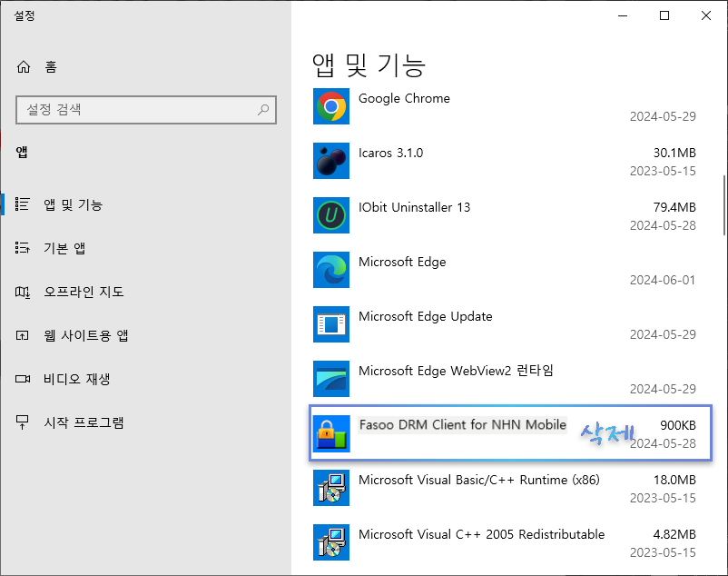This screenshot has height=576, width=728.
Task: Click the Microsoft Edge app icon
Action: (330, 270)
